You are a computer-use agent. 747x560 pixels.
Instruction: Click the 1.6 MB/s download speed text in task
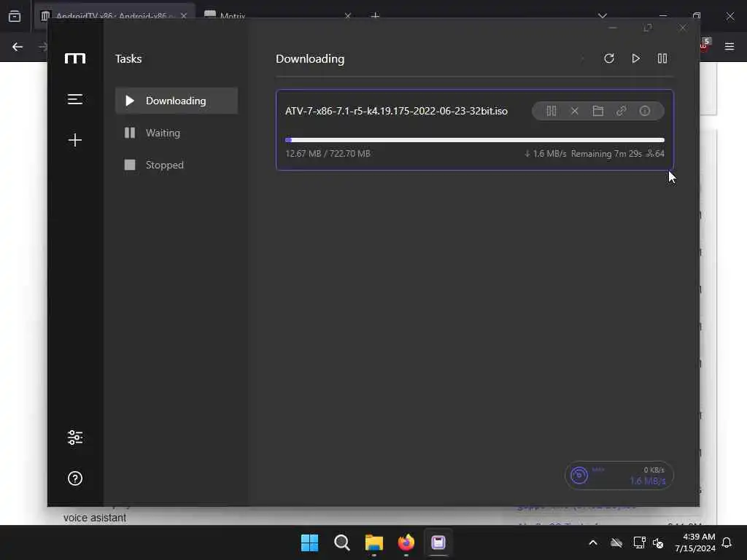click(x=546, y=153)
